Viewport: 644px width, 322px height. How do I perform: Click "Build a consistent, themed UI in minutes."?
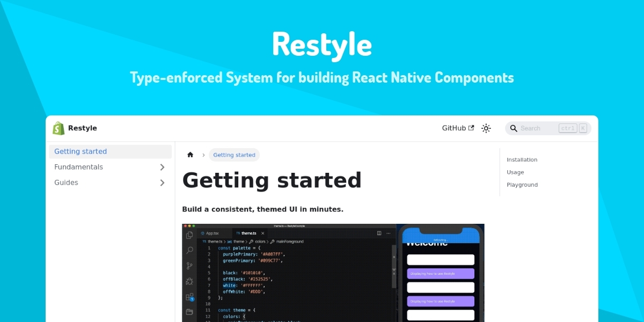coord(262,209)
